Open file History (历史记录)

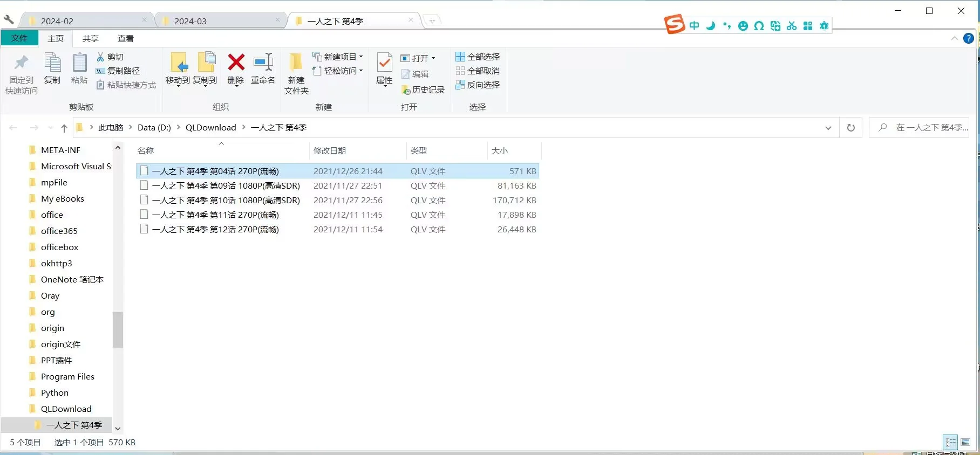click(423, 89)
